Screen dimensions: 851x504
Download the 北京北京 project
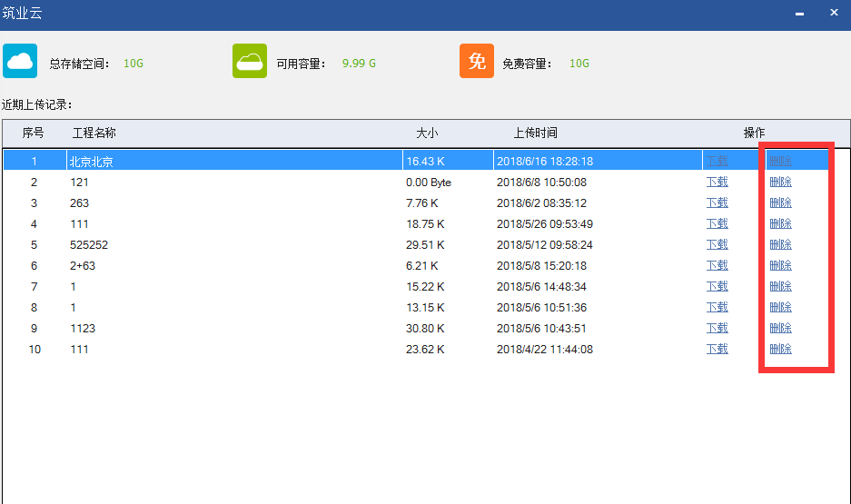[717, 161]
